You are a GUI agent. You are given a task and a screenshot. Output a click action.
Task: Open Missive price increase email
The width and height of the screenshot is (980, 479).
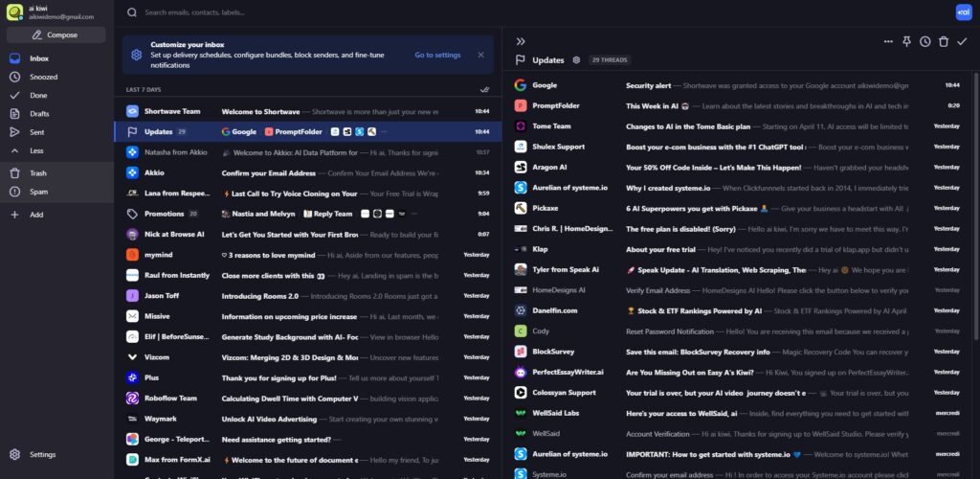tap(307, 316)
